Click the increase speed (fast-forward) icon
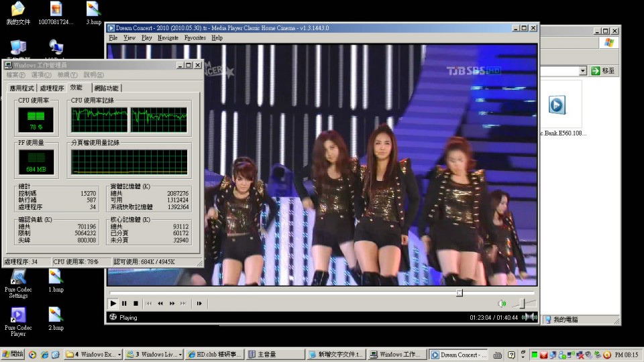The height and width of the screenshot is (362, 644). point(172,304)
